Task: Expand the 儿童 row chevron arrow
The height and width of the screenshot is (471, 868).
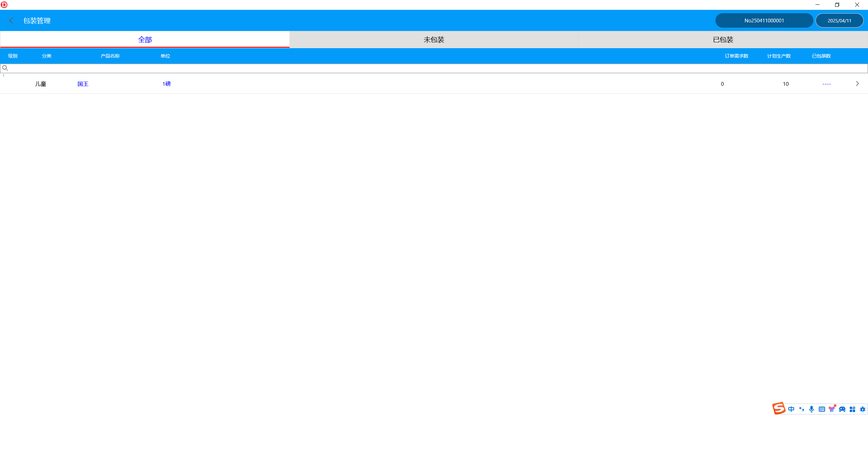Action: [x=857, y=84]
